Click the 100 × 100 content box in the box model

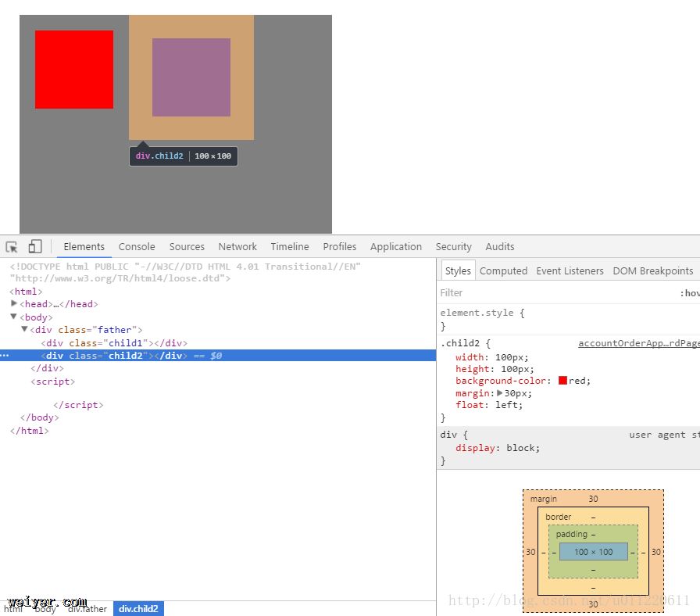tap(593, 552)
